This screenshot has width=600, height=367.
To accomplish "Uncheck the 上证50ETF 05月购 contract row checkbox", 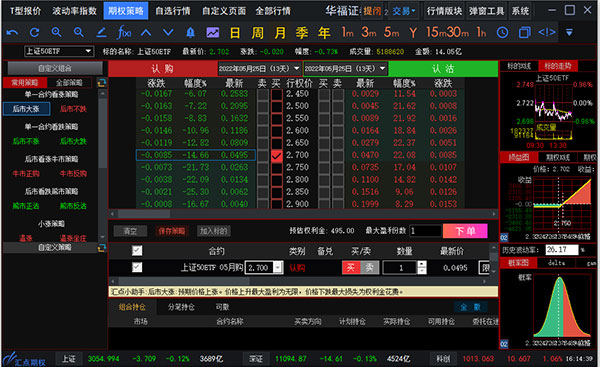I will click(x=137, y=267).
